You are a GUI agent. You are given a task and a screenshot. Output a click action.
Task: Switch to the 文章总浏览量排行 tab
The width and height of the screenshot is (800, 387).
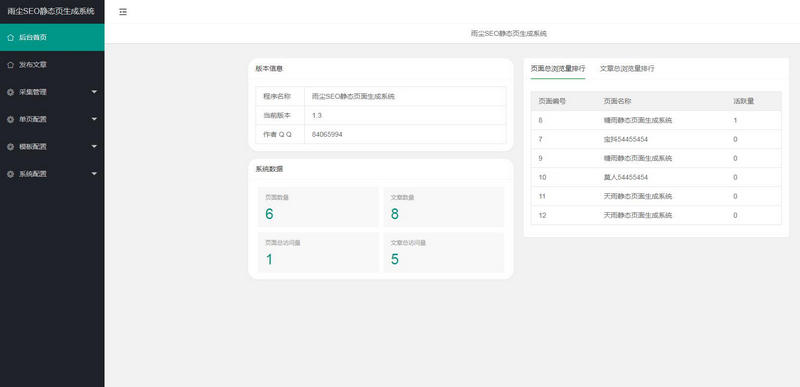(627, 68)
